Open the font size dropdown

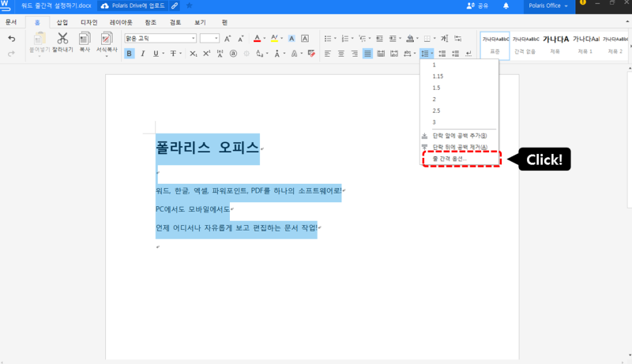point(216,39)
